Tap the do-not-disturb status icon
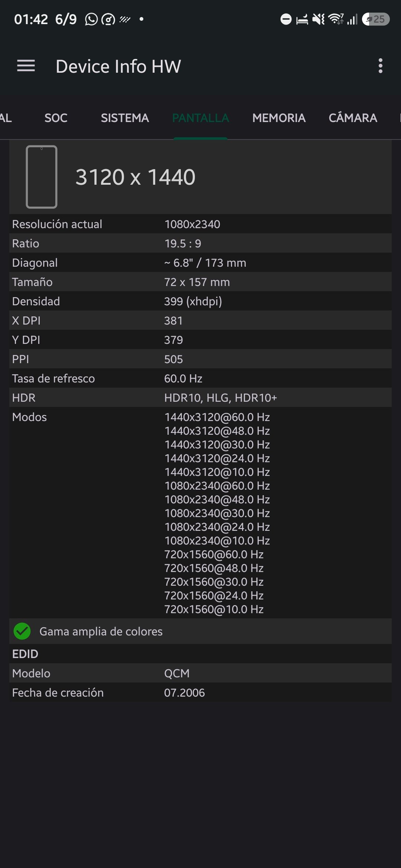Image resolution: width=401 pixels, height=868 pixels. pyautogui.click(x=286, y=19)
